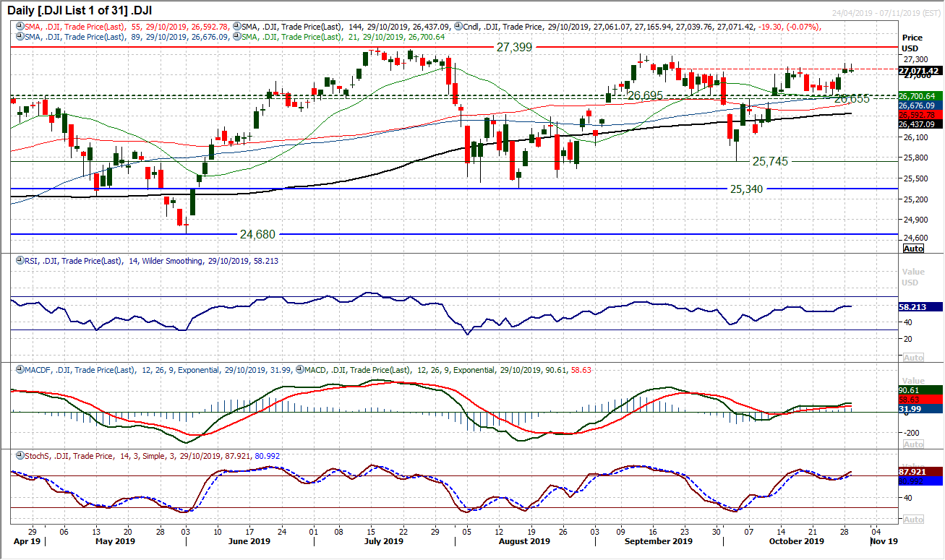Image resolution: width=945 pixels, height=560 pixels.
Task: Click Auto scale button in RSI panel
Action: point(913,358)
